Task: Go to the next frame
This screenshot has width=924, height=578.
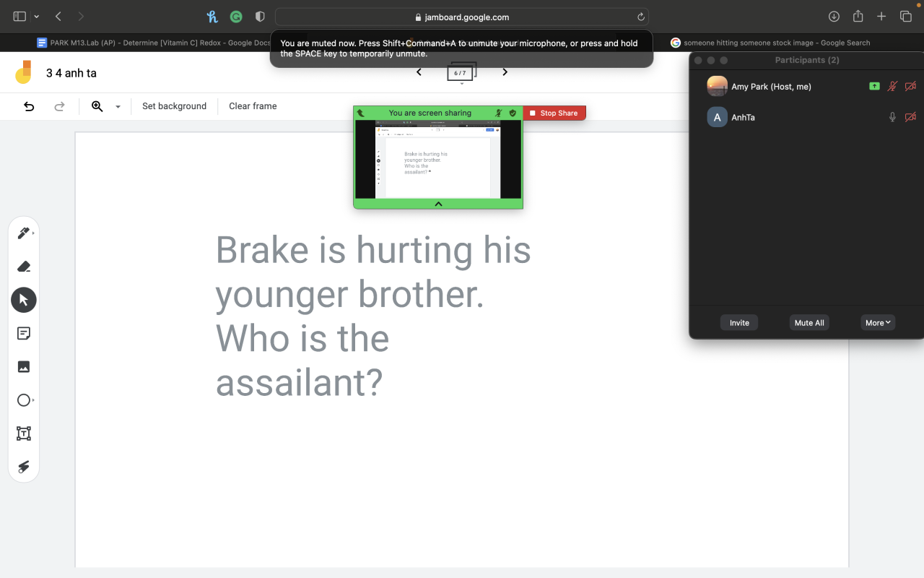Action: (505, 72)
